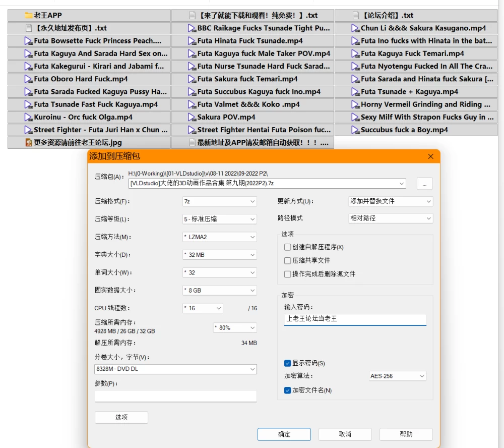The height and width of the screenshot is (448, 504).
Task: Close the 添加到压缩包 dialog
Action: coord(431,156)
